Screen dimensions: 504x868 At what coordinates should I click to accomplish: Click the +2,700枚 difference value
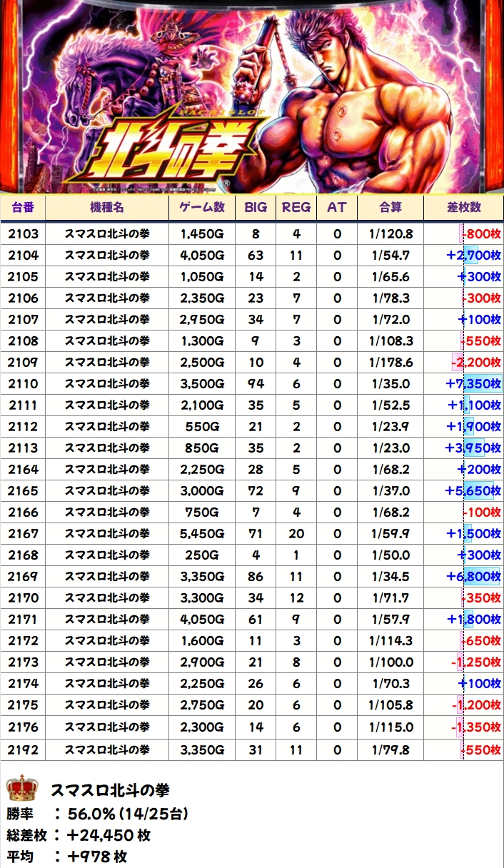click(x=473, y=255)
